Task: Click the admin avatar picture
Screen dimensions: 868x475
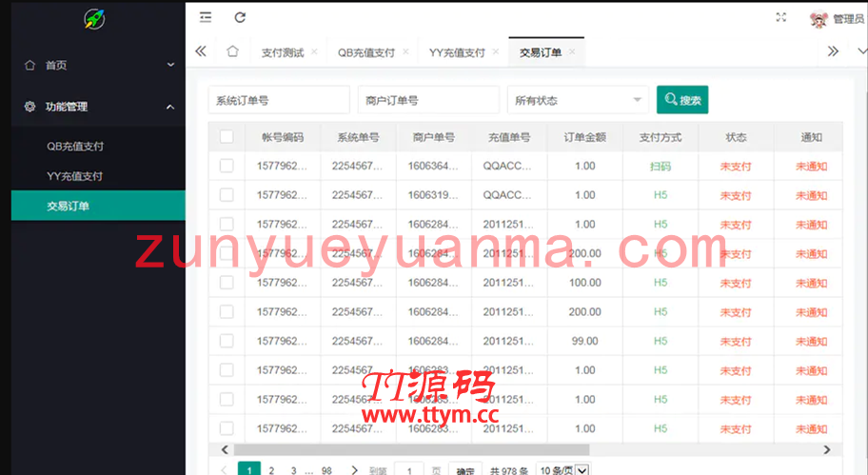Action: point(819,19)
